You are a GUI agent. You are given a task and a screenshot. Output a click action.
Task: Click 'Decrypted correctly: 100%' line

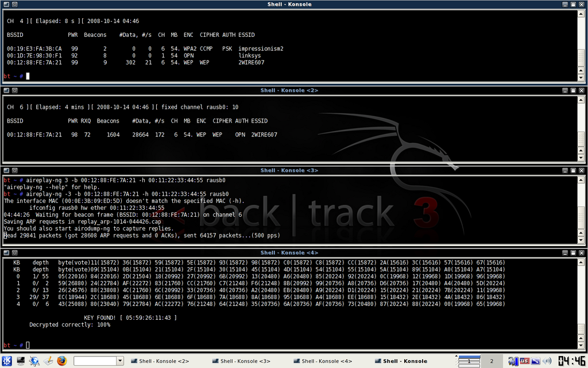(69, 325)
